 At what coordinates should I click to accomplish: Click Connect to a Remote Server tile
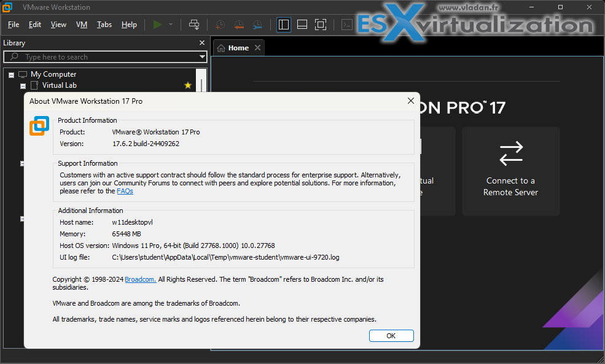511,171
